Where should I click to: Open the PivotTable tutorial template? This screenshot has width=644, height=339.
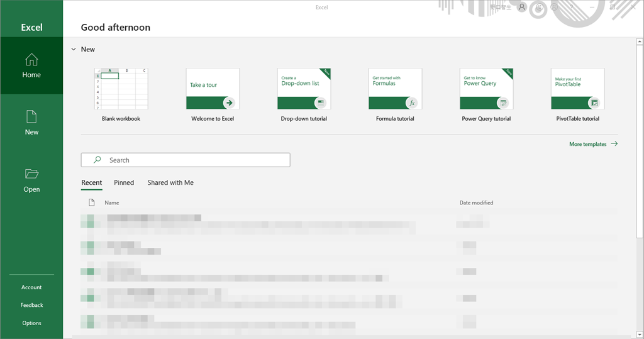(x=577, y=95)
